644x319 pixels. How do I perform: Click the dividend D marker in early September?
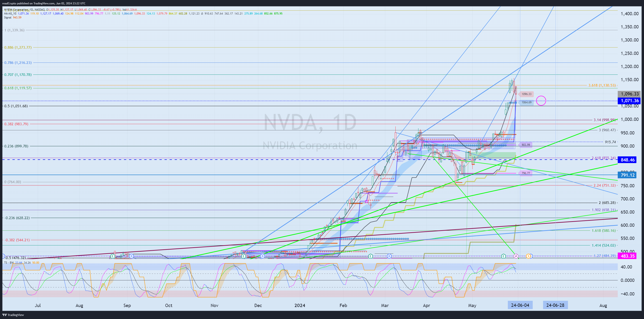(132, 256)
